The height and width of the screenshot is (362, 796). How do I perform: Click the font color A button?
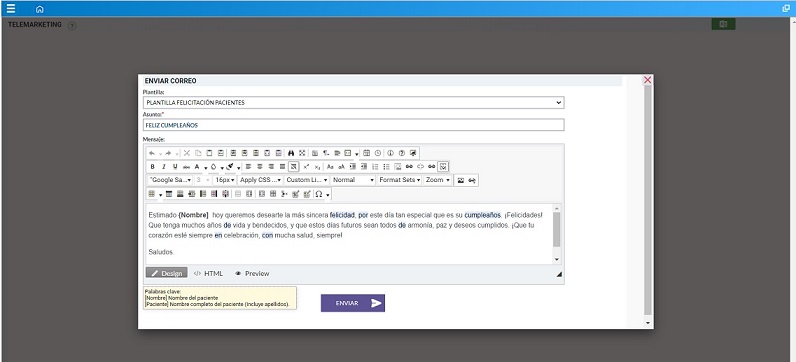click(197, 167)
